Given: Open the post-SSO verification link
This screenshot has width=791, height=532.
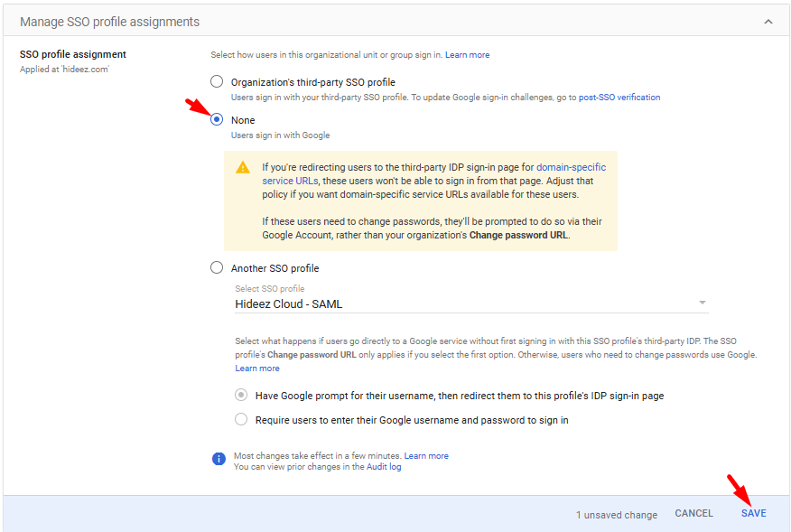Looking at the screenshot, I should 619,98.
